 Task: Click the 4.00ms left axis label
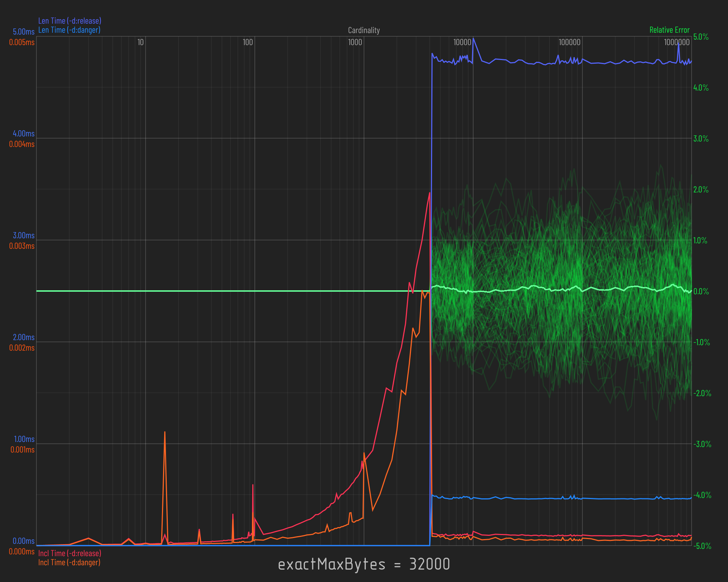(x=24, y=133)
